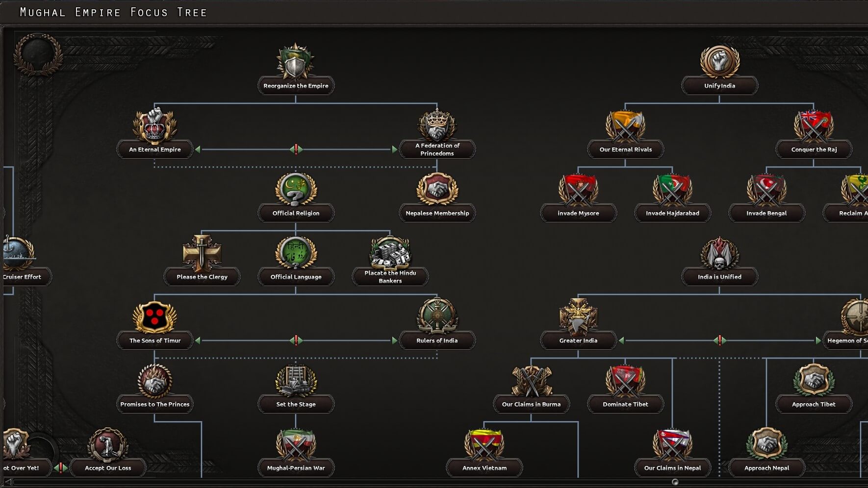Click the horizontal scrollbar handle at bottom
This screenshot has width=868, height=488.
tap(675, 483)
